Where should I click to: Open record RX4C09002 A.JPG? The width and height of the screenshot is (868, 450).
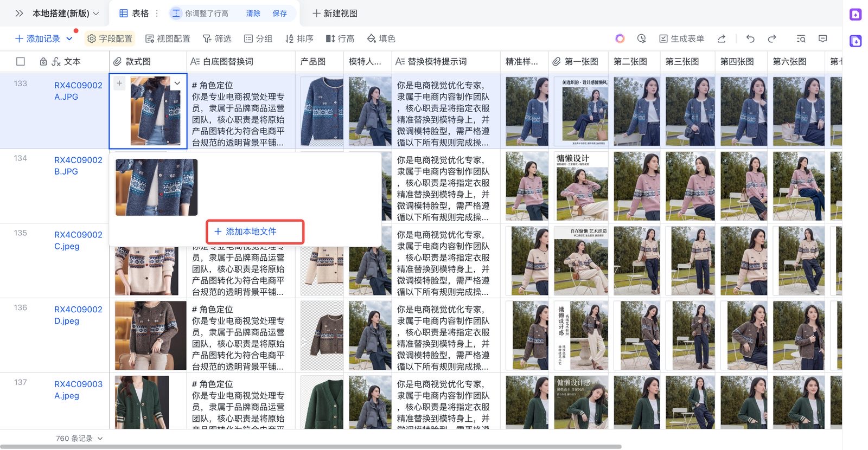(x=78, y=91)
